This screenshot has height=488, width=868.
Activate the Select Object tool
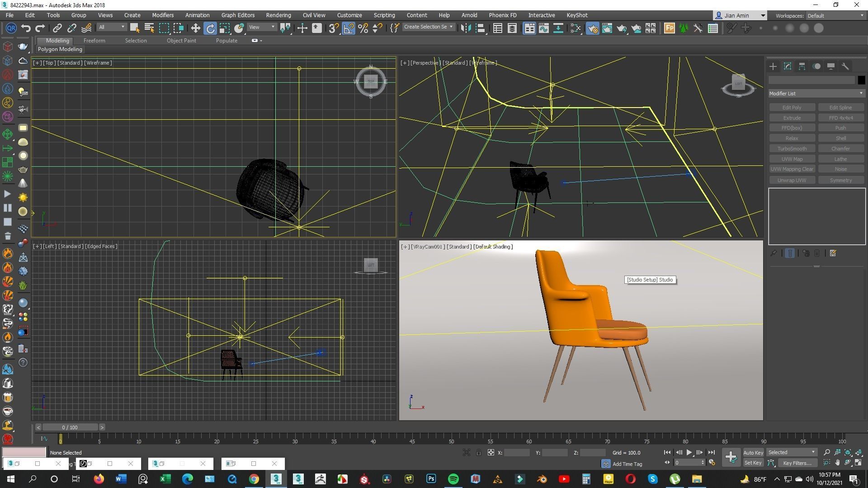[134, 28]
